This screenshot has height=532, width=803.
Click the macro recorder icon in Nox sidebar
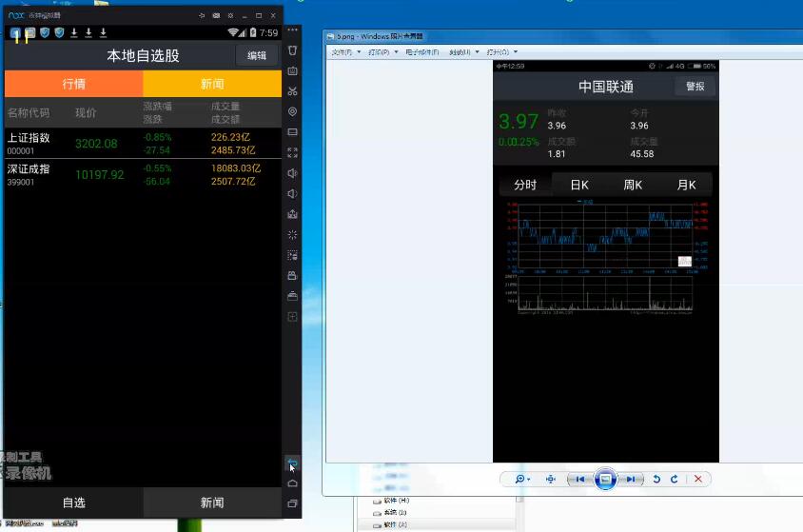pyautogui.click(x=292, y=255)
